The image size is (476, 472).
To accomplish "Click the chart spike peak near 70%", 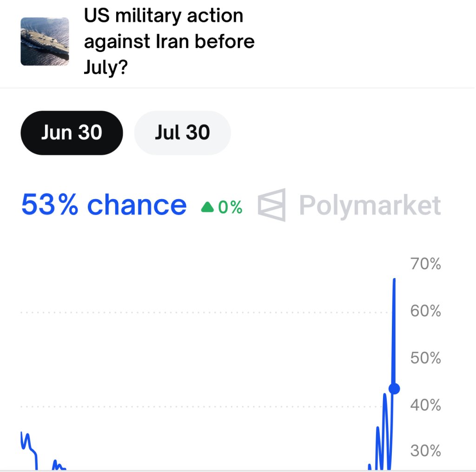I will pyautogui.click(x=394, y=279).
